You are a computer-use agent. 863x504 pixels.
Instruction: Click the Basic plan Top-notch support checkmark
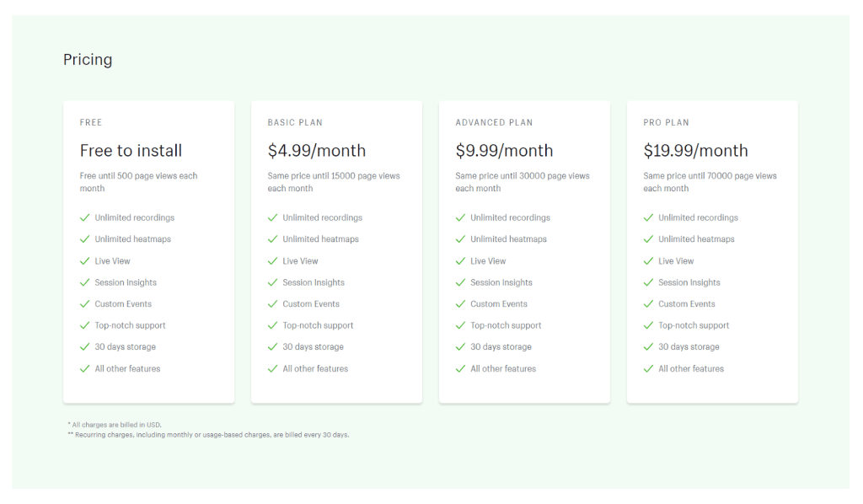pyautogui.click(x=272, y=325)
